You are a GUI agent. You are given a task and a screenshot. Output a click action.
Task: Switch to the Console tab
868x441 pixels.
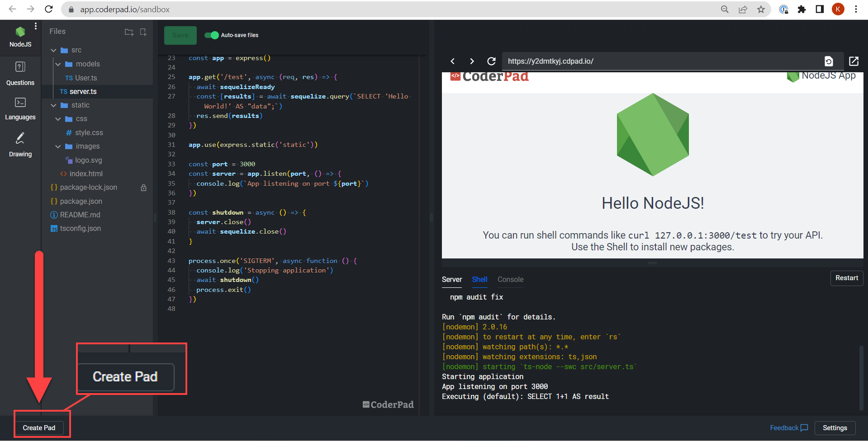click(510, 279)
